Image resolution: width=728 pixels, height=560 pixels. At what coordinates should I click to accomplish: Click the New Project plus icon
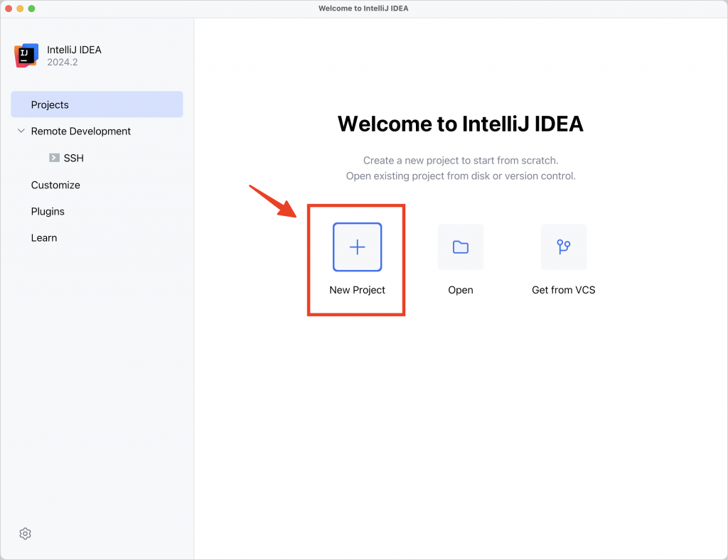[x=357, y=247]
